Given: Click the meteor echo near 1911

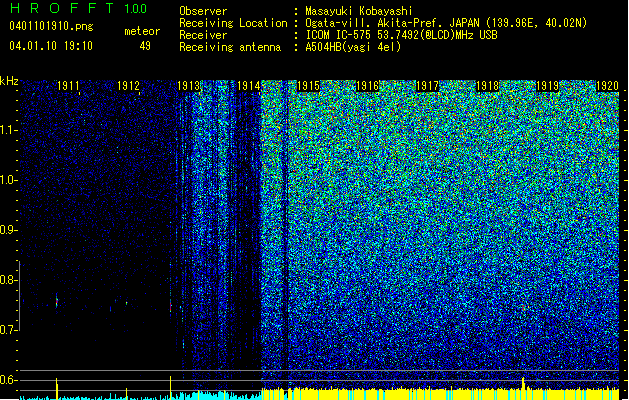Looking at the screenshot, I should click(x=57, y=301).
